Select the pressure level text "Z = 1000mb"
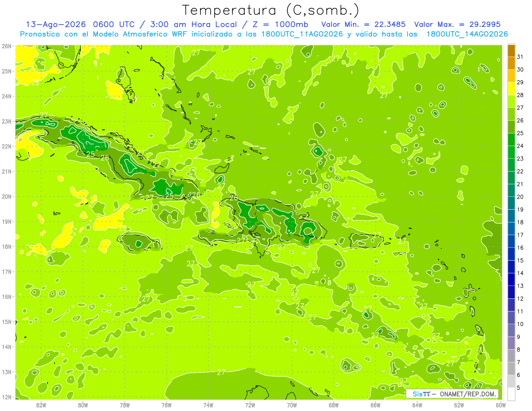 pyautogui.click(x=280, y=24)
